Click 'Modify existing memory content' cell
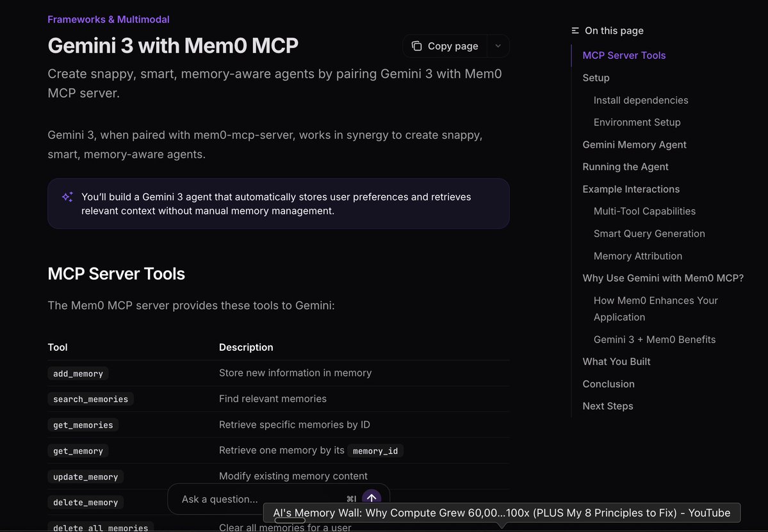Screen dimensions: 768x532 click(x=293, y=476)
